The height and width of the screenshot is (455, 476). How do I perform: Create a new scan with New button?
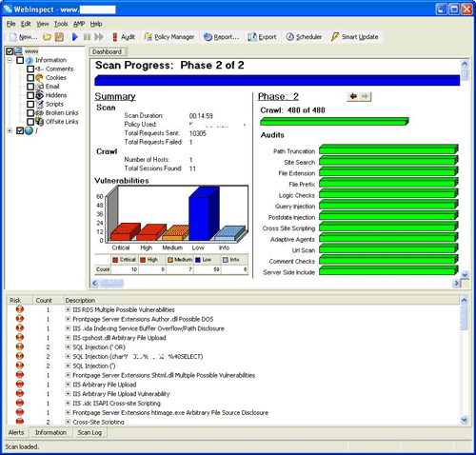[24, 37]
